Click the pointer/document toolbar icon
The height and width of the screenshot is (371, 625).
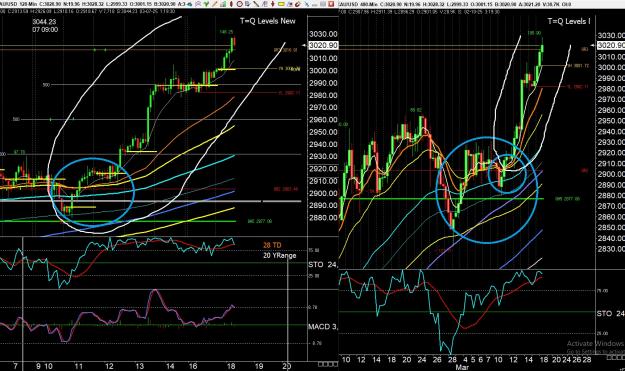[248, 4]
